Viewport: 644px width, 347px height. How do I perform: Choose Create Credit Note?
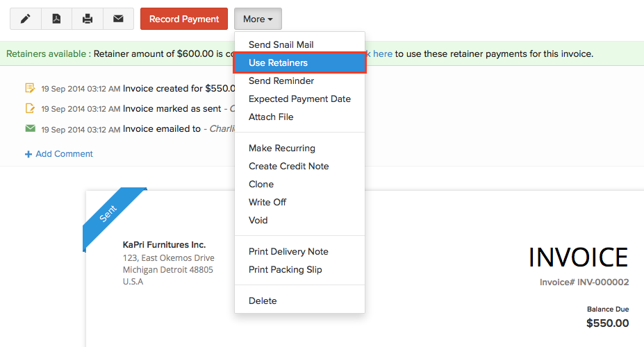coord(288,167)
